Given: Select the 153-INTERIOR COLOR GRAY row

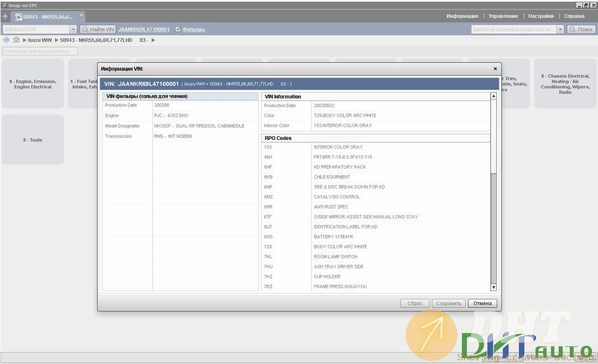Looking at the screenshot, I should click(376, 126).
